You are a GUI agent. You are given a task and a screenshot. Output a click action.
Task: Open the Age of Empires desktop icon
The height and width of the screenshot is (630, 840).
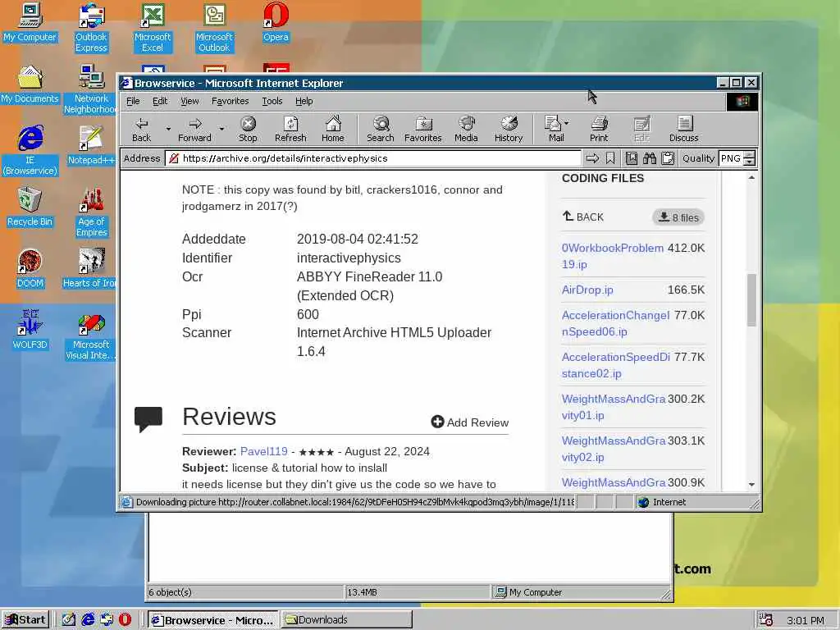[92, 212]
